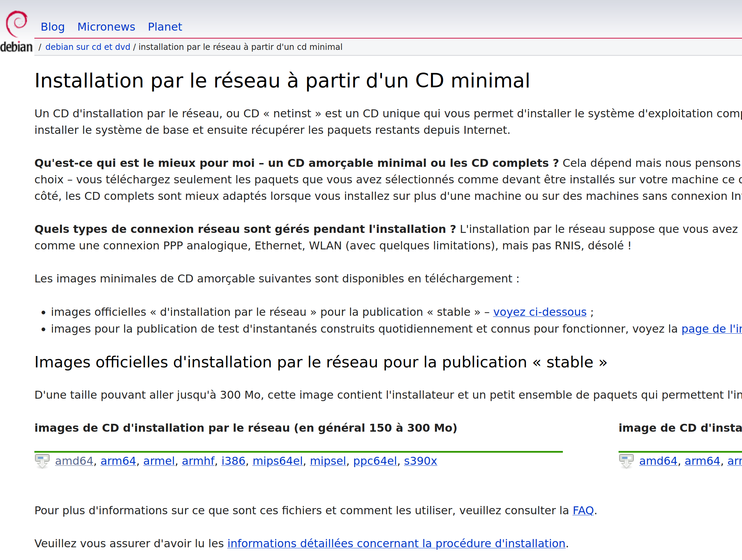
Task: Select the mipsel image link
Action: [x=328, y=461]
